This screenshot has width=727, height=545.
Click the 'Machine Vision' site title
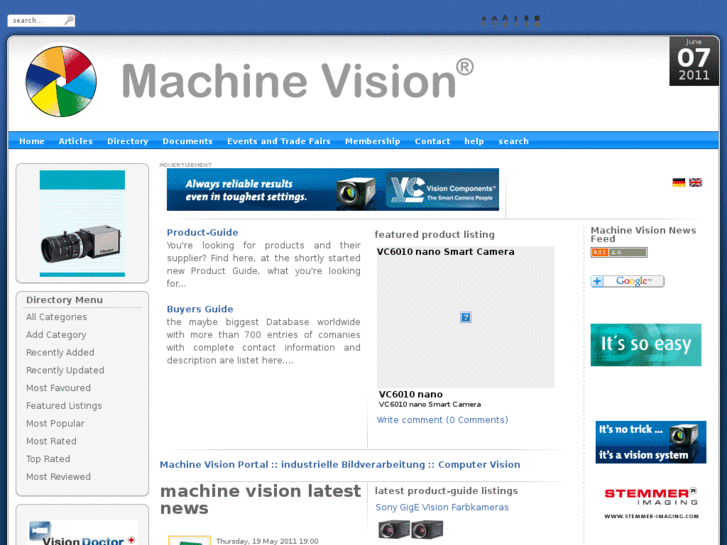297,80
